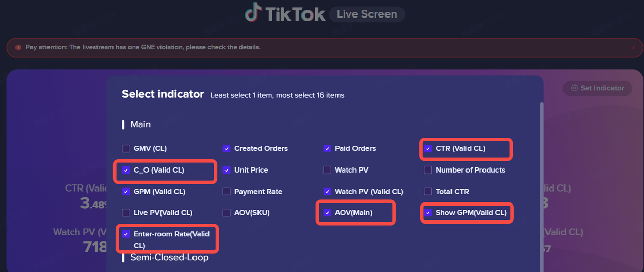Toggle off C_O (Valid CL) indicator

point(126,170)
